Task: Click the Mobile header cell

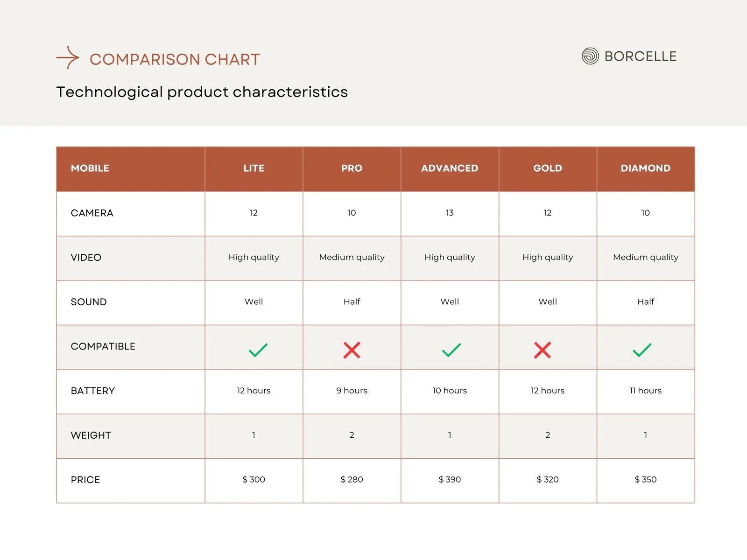Action: [x=90, y=168]
